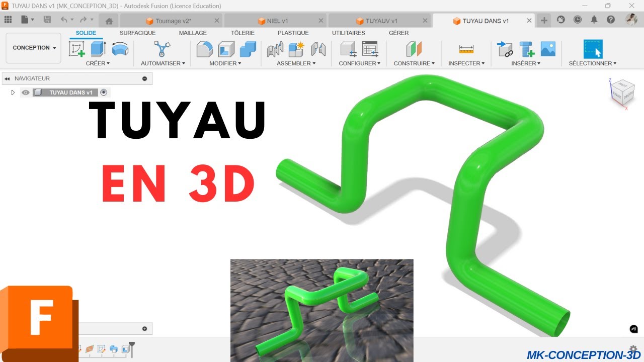Switch to the SOLIDE ribbon tab
This screenshot has height=362, width=644.
(x=86, y=33)
